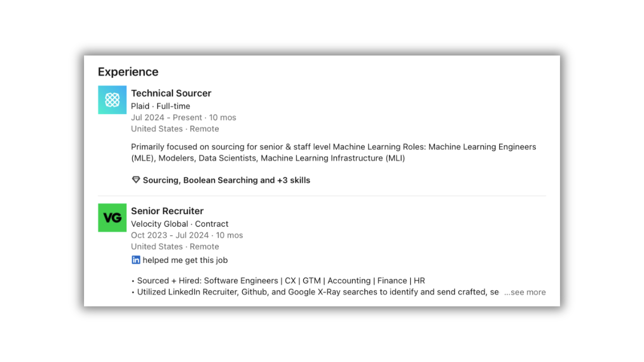
Task: Click location text under Senior Recruiter
Action: pyautogui.click(x=175, y=246)
